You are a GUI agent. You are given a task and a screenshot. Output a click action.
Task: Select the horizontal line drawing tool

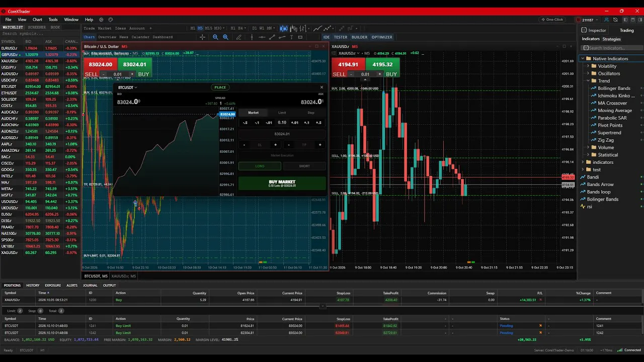tap(262, 37)
